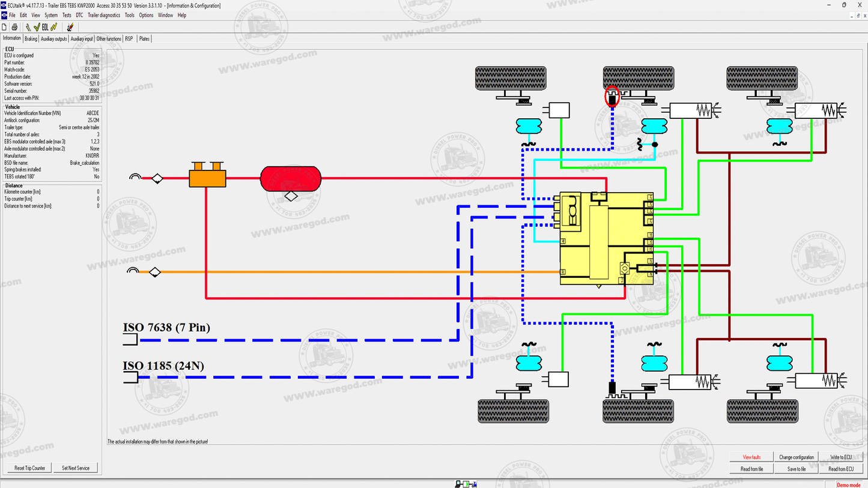Open the Help menu
Viewport: 868px width, 488px height.
click(182, 15)
